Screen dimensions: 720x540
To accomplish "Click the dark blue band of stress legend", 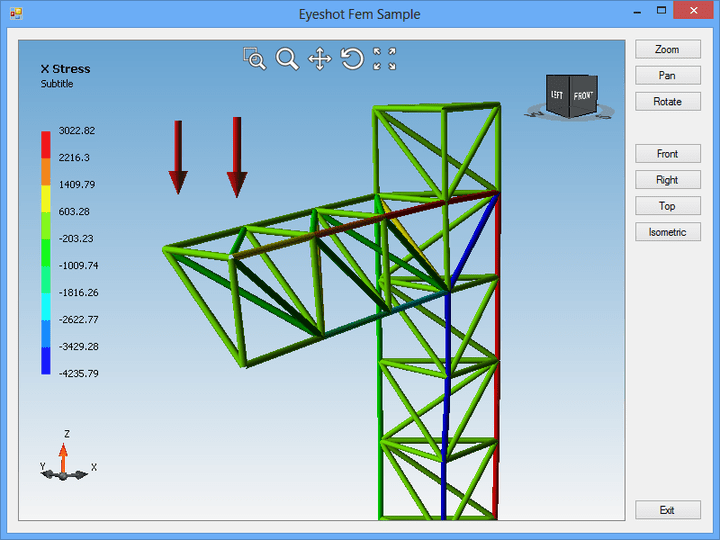I will pyautogui.click(x=46, y=360).
